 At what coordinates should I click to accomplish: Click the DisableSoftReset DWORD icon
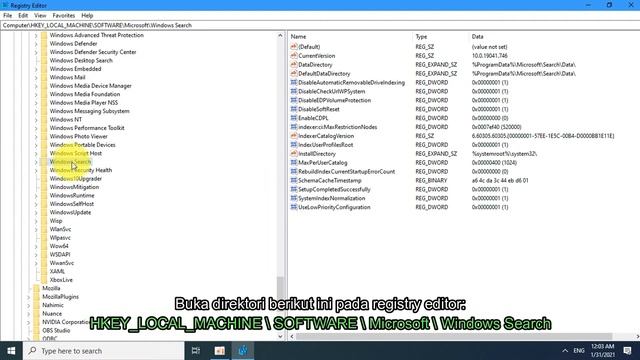click(x=293, y=109)
